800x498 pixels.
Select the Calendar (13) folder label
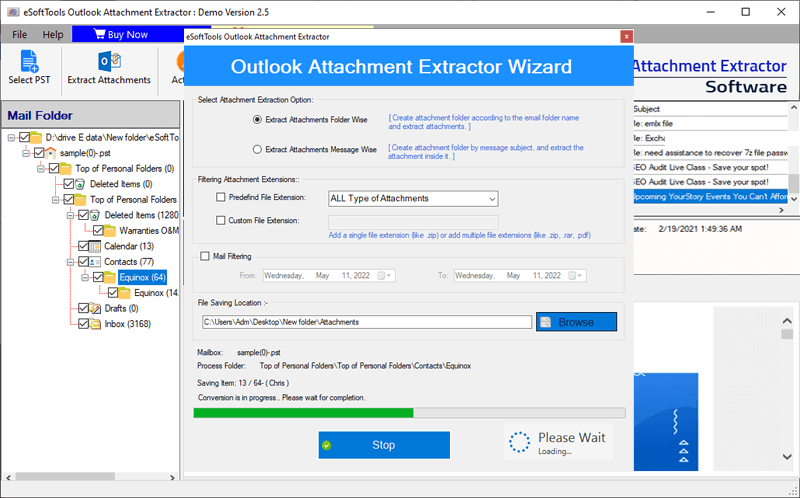pos(129,246)
